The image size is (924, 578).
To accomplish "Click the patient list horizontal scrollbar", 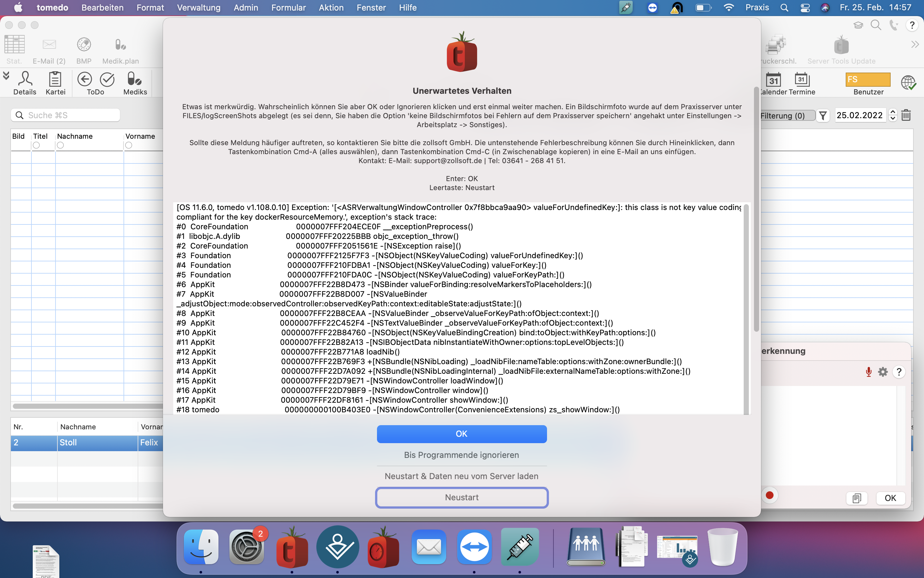I will pos(88,406).
